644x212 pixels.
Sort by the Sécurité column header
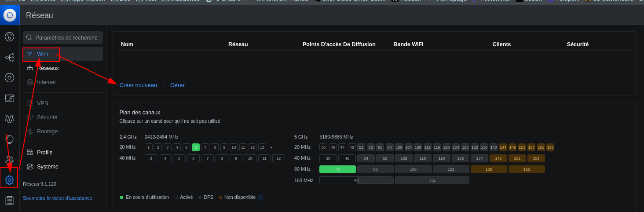pyautogui.click(x=578, y=44)
